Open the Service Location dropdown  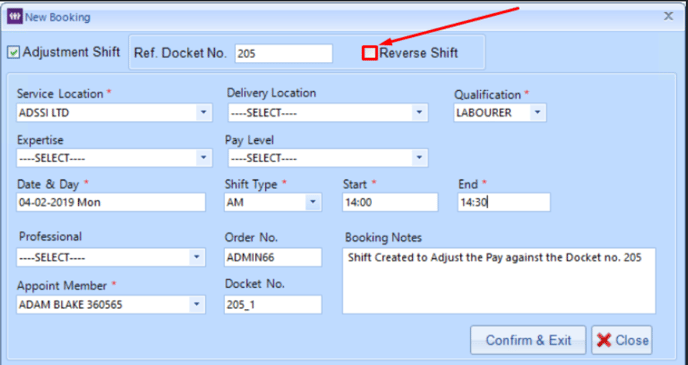click(203, 112)
